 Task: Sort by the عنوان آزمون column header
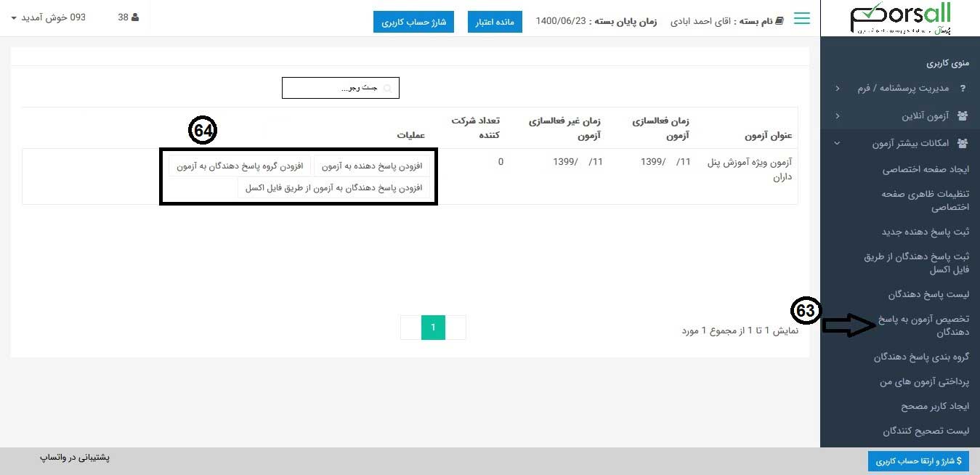point(768,136)
